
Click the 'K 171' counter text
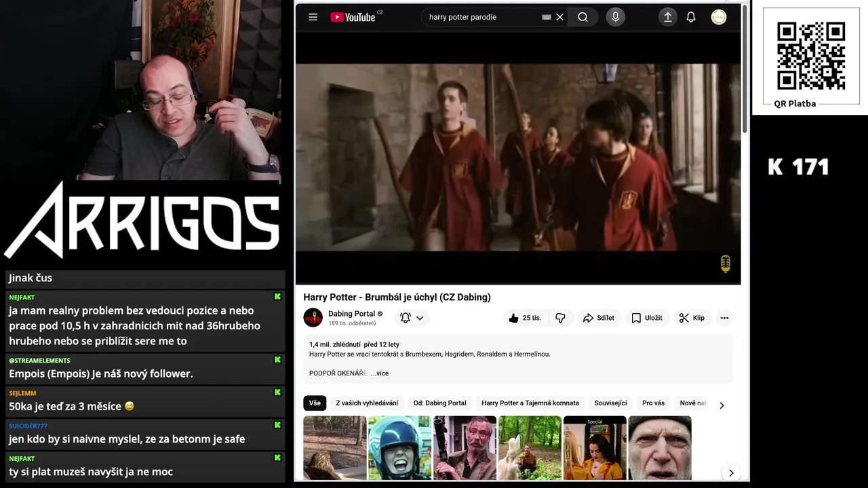coord(798,167)
